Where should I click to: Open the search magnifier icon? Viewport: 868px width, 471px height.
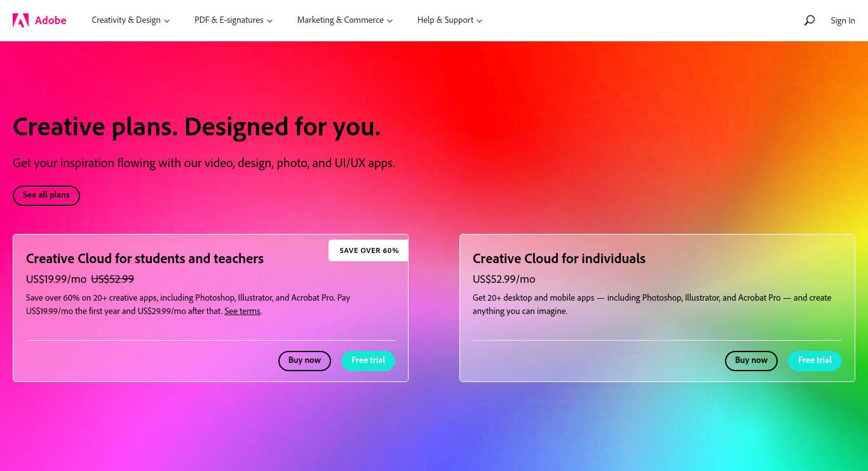click(809, 20)
